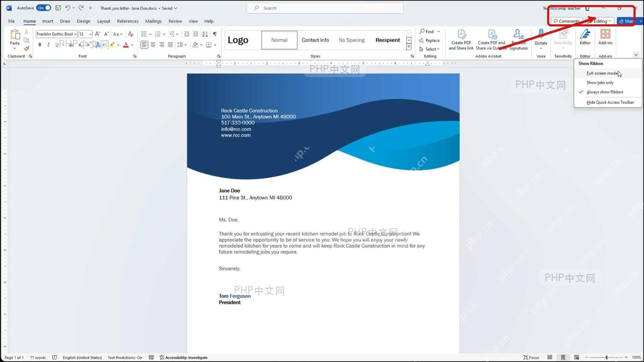Screen dimensions: 644x362
Task: Apply the No Spacing style
Action: [x=351, y=40]
